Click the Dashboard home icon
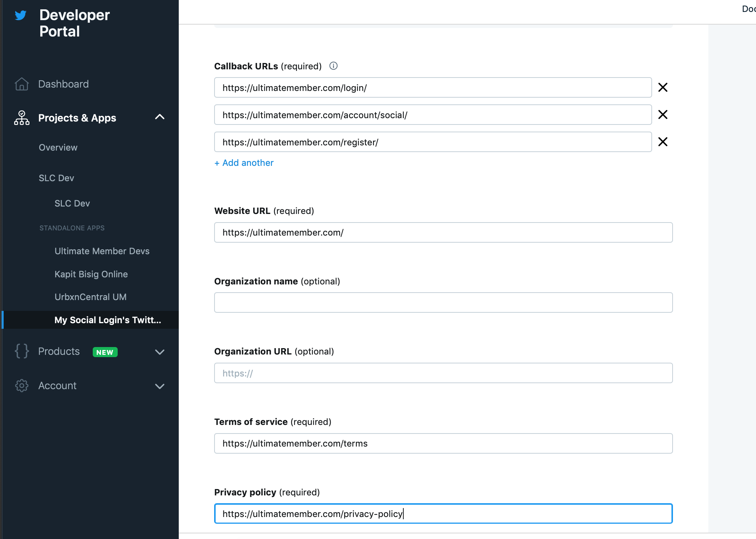Viewport: 756px width, 539px height. point(22,84)
